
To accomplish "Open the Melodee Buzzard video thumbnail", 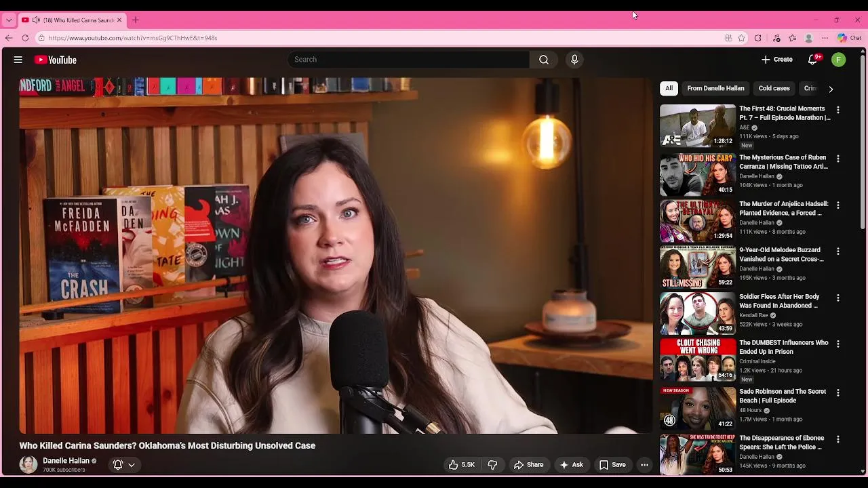I will pos(698,267).
